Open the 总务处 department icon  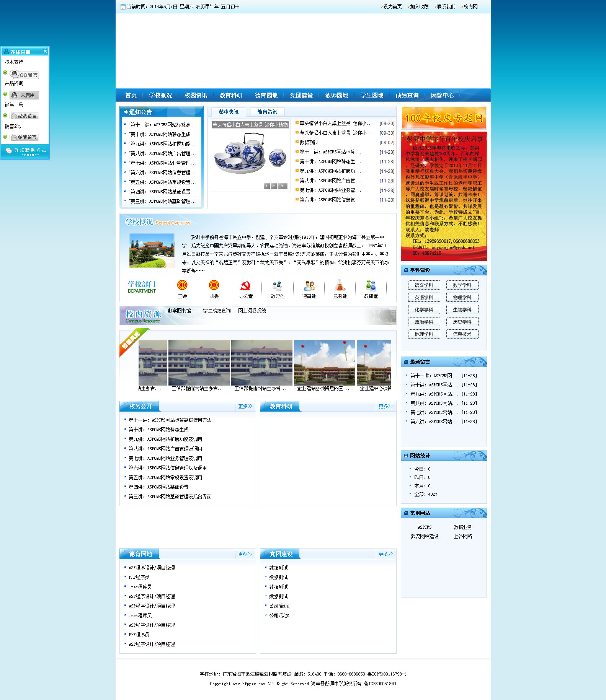[x=340, y=285]
